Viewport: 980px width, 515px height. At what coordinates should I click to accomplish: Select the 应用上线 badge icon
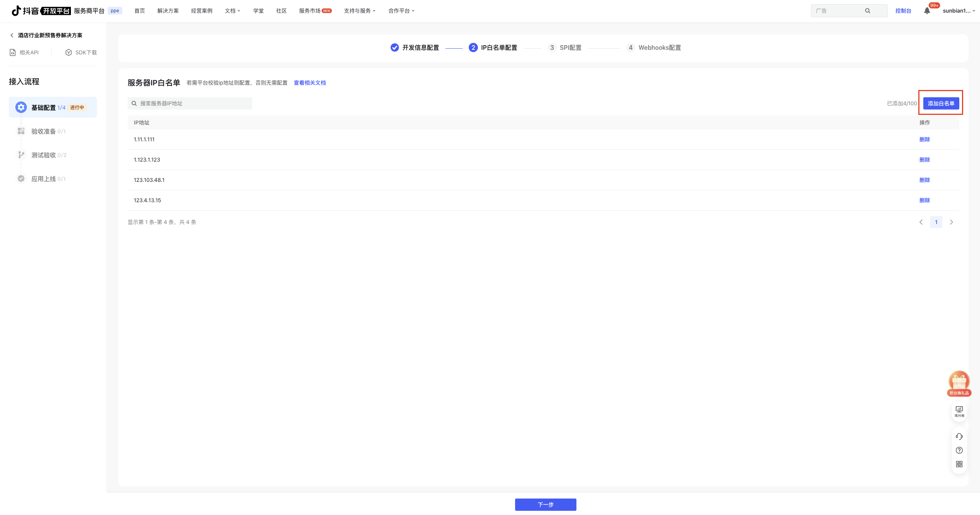pyautogui.click(x=21, y=179)
